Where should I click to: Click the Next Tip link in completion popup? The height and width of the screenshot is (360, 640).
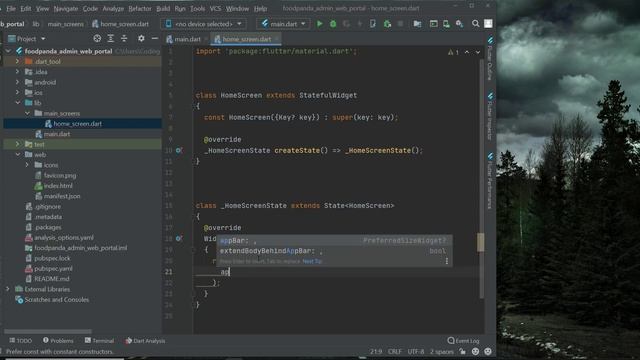tap(312, 261)
